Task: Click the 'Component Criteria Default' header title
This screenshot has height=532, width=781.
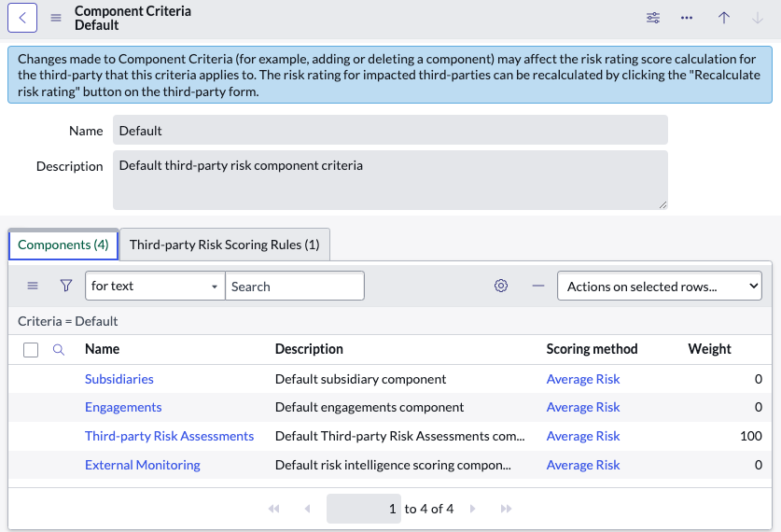Action: [x=132, y=18]
